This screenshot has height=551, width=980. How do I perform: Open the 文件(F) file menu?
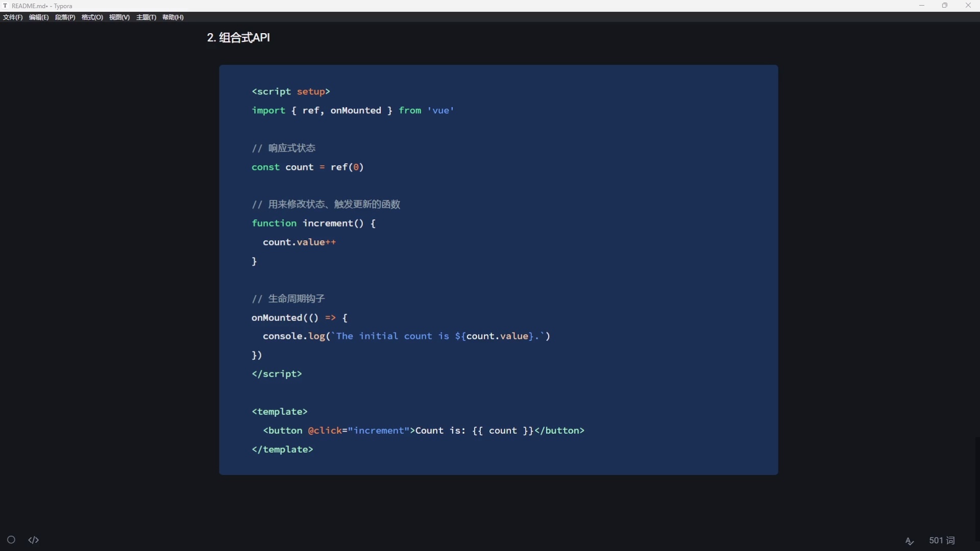pyautogui.click(x=13, y=17)
